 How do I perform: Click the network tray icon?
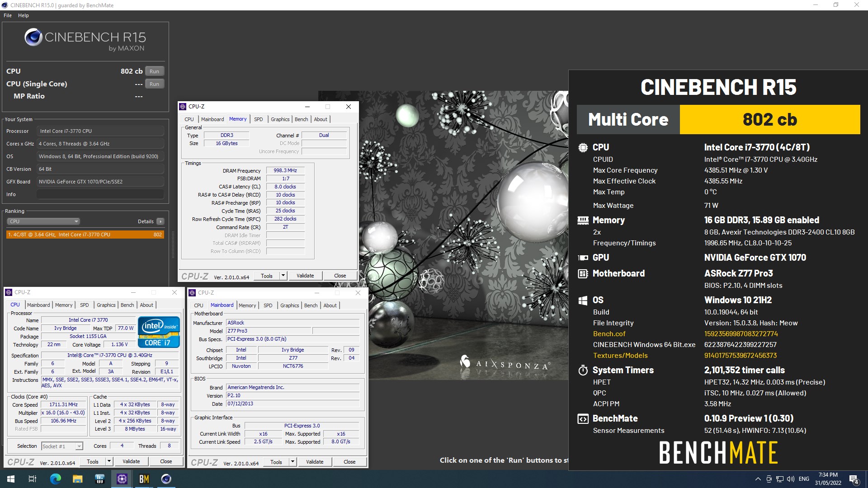[780, 479]
